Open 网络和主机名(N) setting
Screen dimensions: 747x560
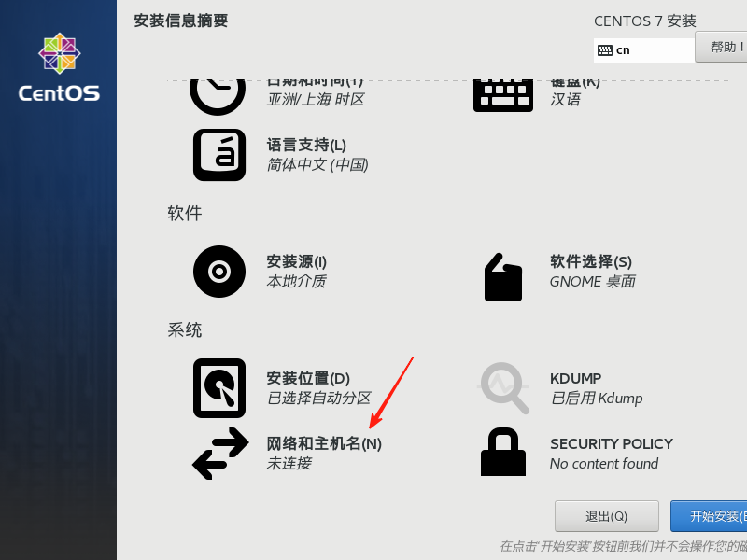324,454
